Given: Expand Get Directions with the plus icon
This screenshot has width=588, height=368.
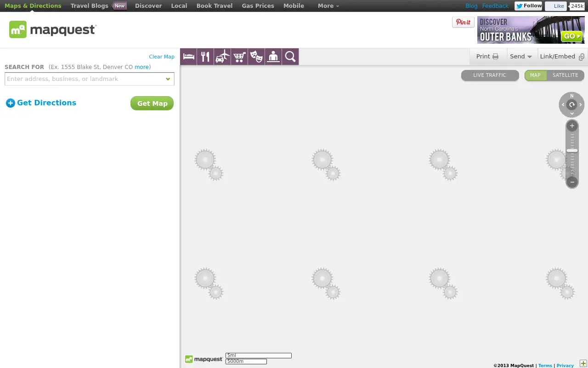Looking at the screenshot, I should click(11, 103).
